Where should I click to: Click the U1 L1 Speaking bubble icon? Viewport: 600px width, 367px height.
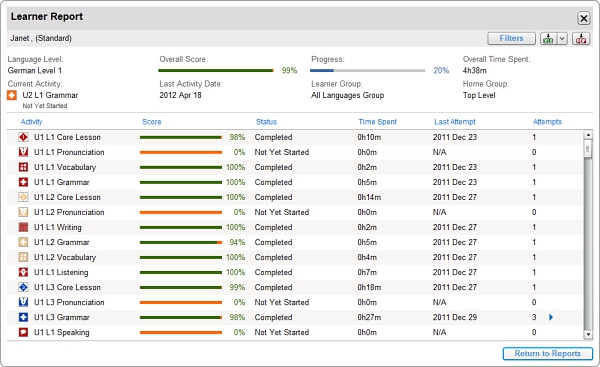23,332
